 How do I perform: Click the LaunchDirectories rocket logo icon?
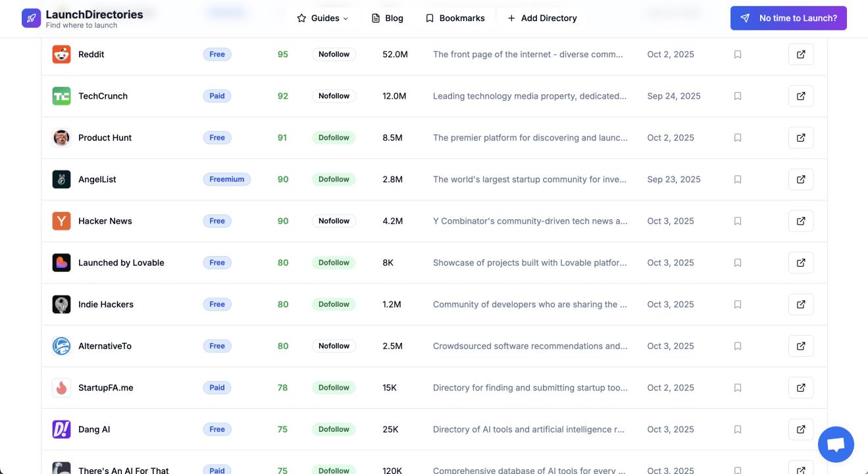pos(31,18)
